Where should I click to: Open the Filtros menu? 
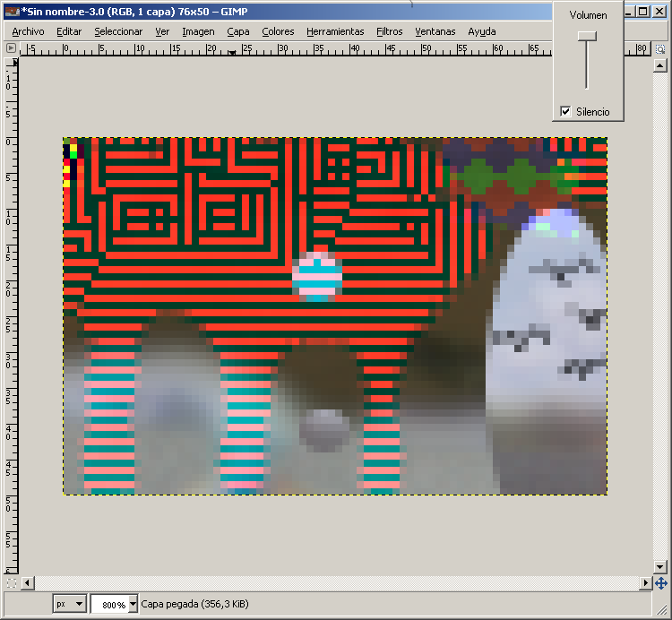[389, 31]
